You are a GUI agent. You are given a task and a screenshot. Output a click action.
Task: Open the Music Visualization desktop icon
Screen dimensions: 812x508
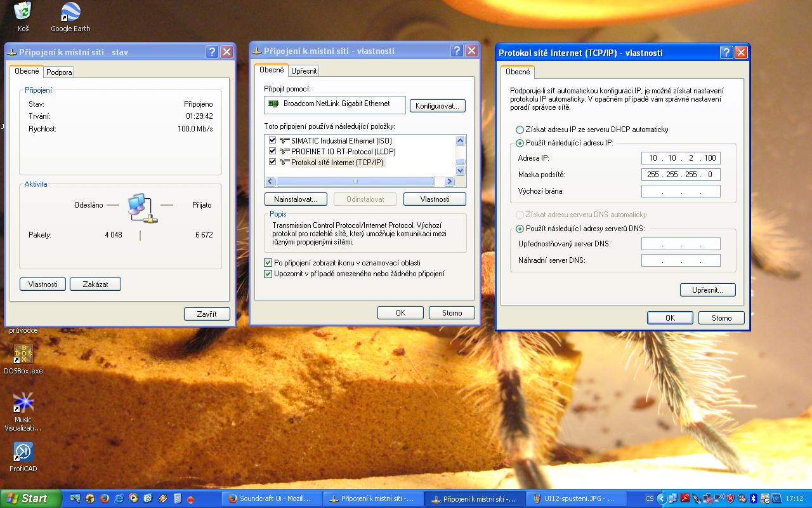[23, 404]
